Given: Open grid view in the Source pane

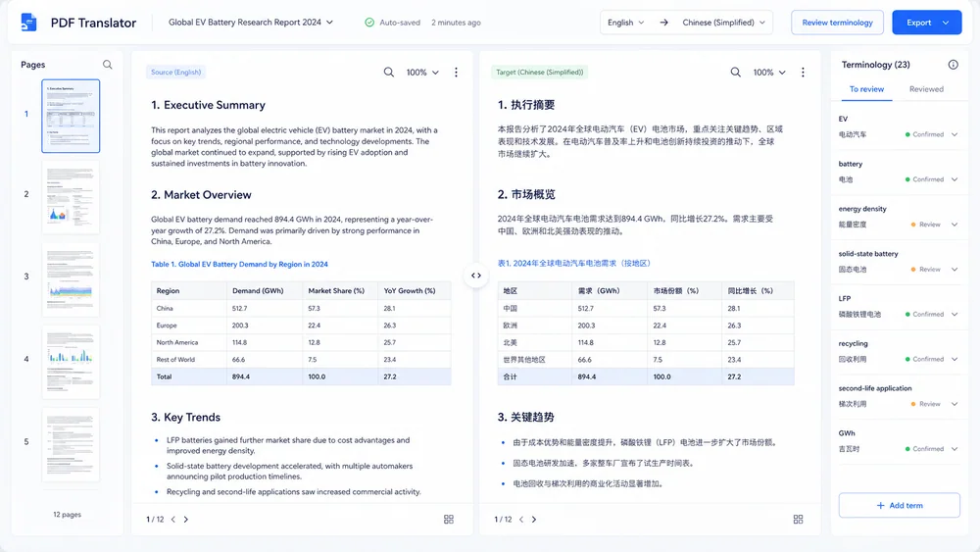Looking at the screenshot, I should point(449,520).
